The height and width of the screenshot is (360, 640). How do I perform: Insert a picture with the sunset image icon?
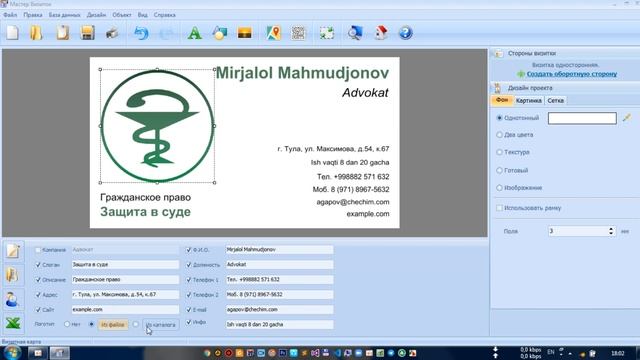click(244, 33)
